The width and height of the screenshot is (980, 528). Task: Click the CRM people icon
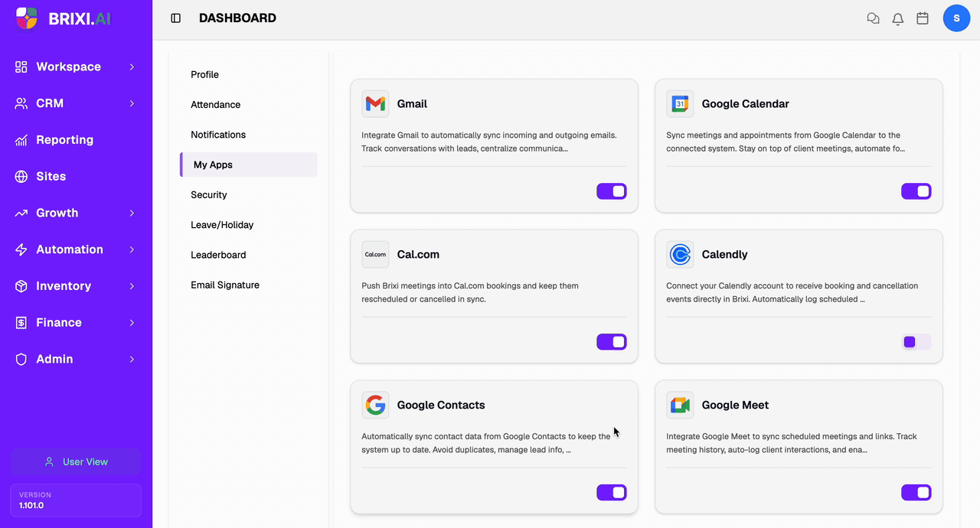point(21,103)
